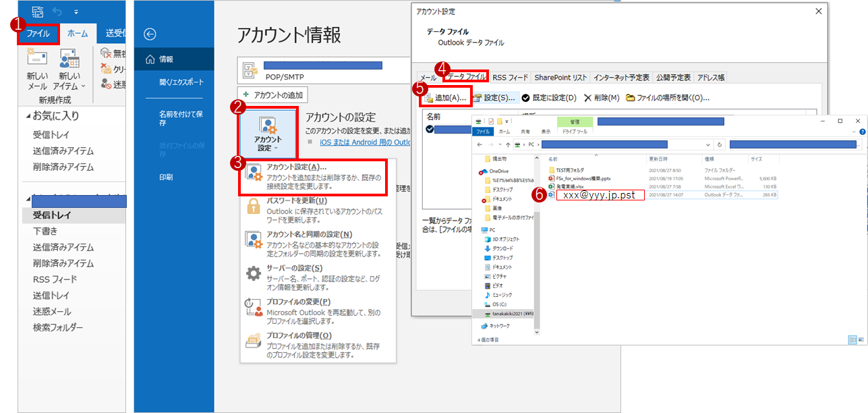Sort files by the 更新日時 column header
Image resolution: width=868 pixels, height=413 pixels.
tap(658, 159)
